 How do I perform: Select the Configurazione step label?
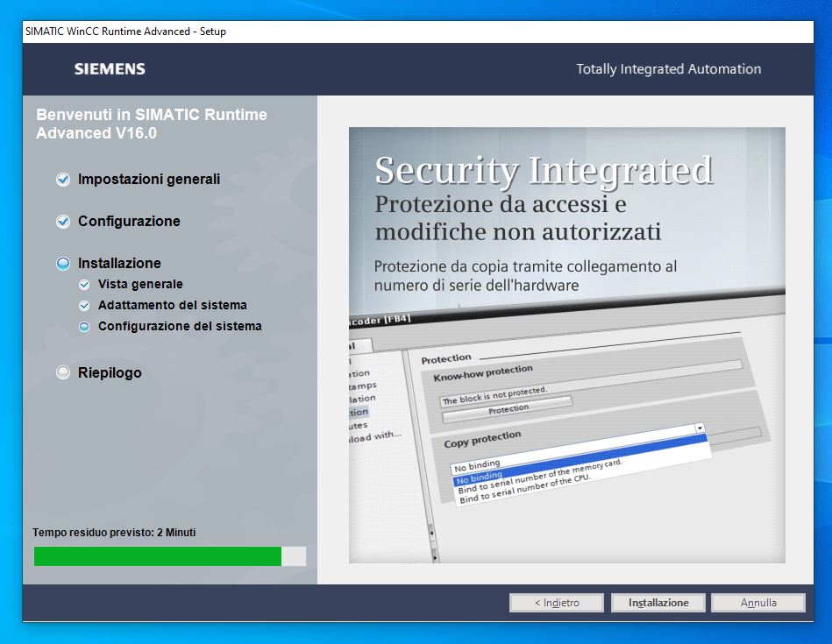[x=129, y=221]
